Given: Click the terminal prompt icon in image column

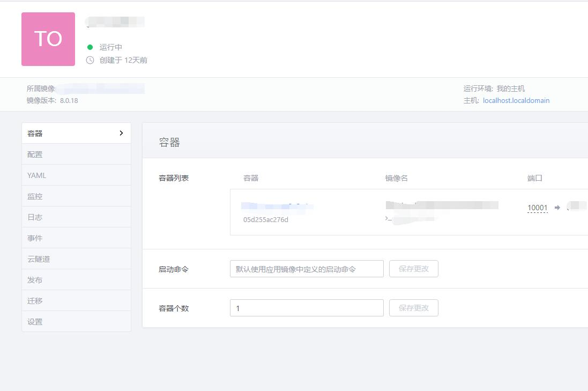Looking at the screenshot, I should [x=389, y=218].
